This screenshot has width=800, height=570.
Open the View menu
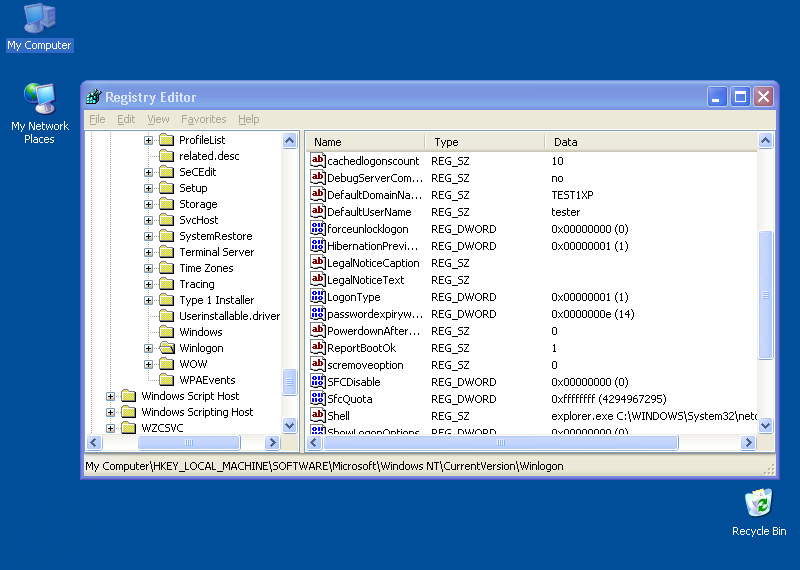pyautogui.click(x=158, y=119)
